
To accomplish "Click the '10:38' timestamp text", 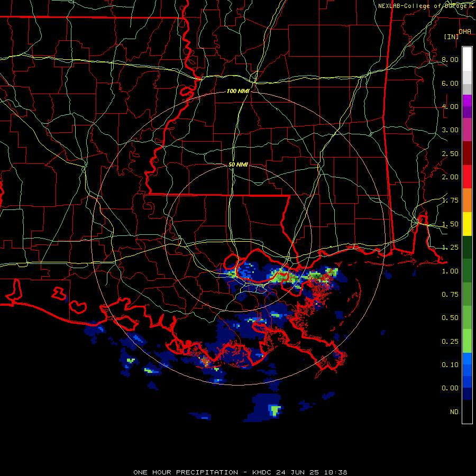I will [x=335, y=472].
